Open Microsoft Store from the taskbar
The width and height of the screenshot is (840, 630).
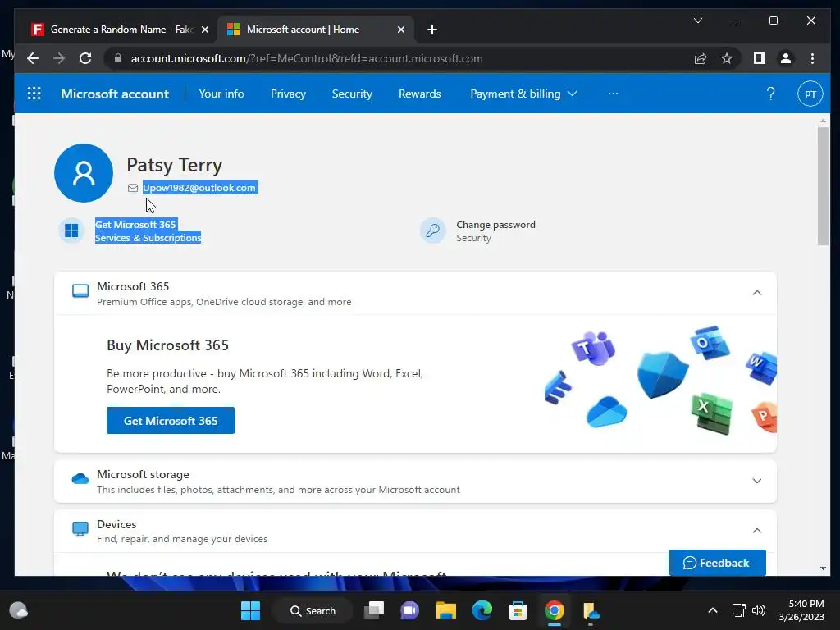pos(518,610)
